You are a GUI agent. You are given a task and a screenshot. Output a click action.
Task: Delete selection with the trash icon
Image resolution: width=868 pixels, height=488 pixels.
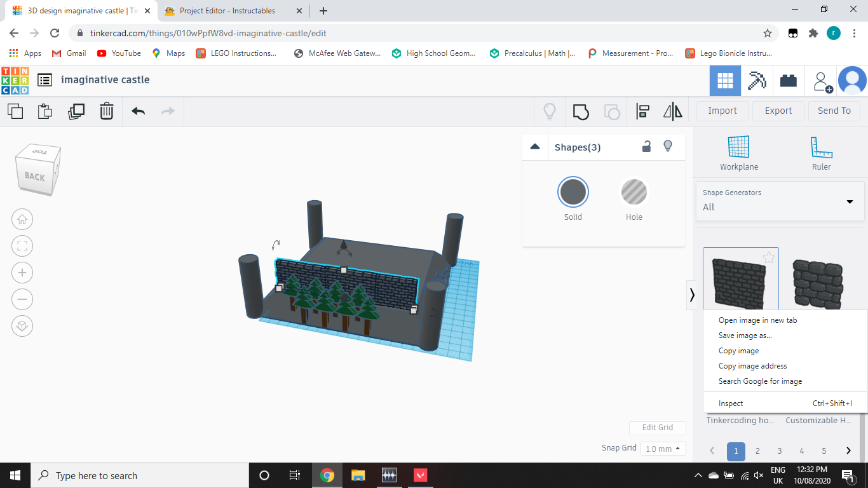107,111
